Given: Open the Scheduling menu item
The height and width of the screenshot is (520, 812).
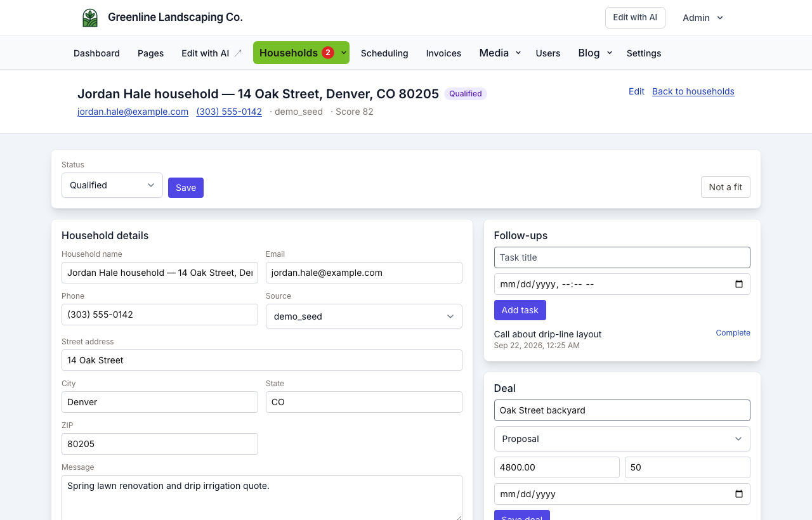Looking at the screenshot, I should click(384, 53).
